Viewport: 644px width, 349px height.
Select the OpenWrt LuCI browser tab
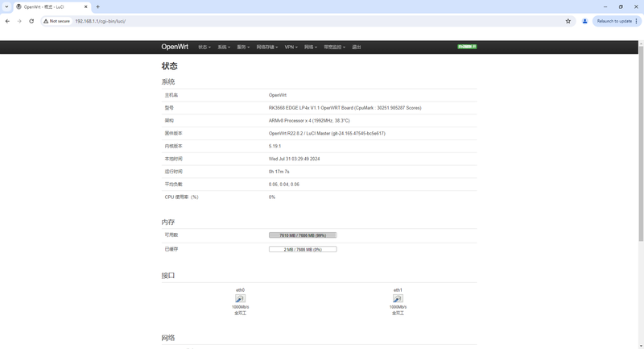pyautogui.click(x=52, y=7)
